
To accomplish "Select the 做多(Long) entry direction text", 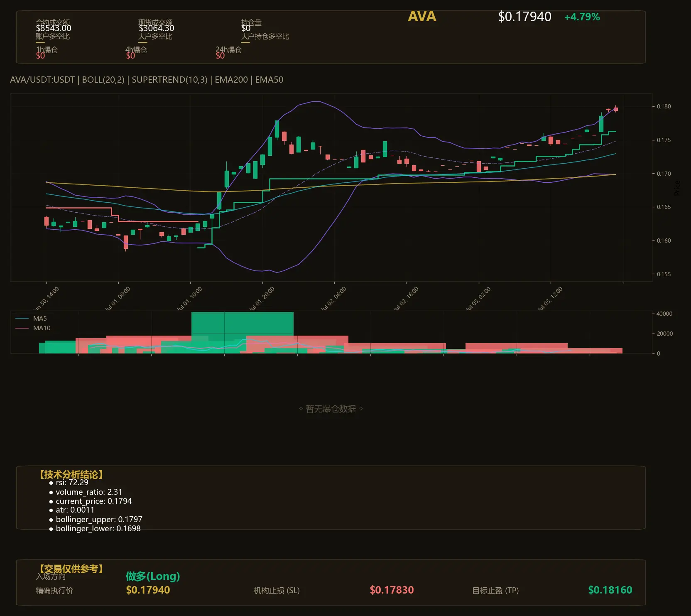I will [x=153, y=576].
